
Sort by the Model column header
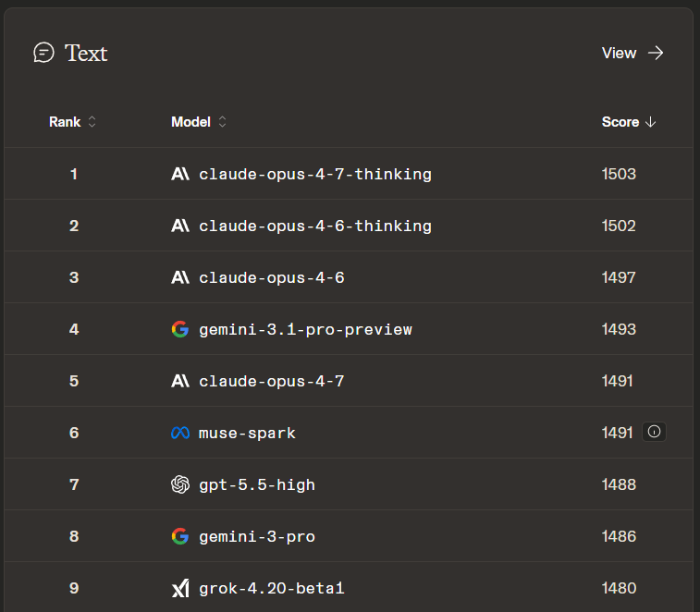[x=199, y=122]
